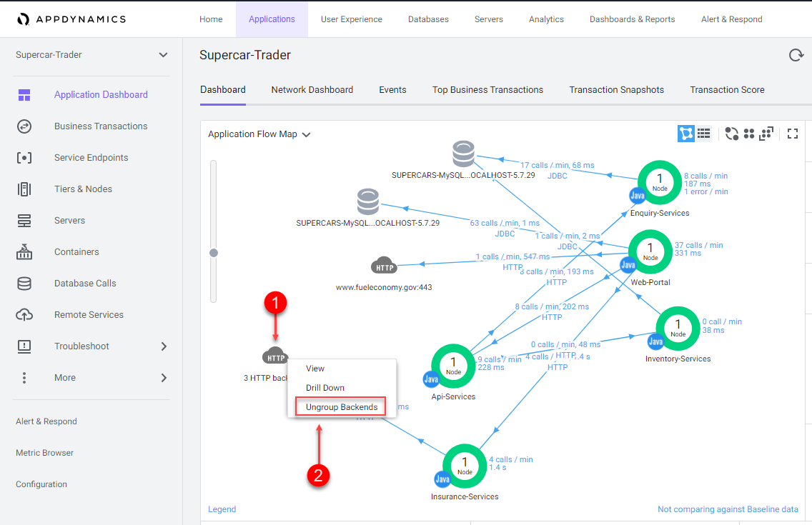Open the Events tab
The image size is (812, 525).
(x=392, y=89)
